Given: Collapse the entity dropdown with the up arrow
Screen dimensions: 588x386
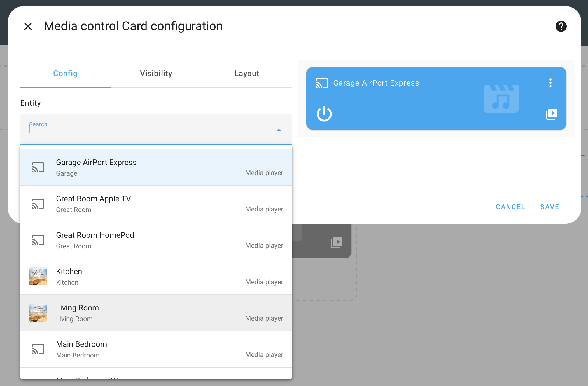Looking at the screenshot, I should point(279,130).
